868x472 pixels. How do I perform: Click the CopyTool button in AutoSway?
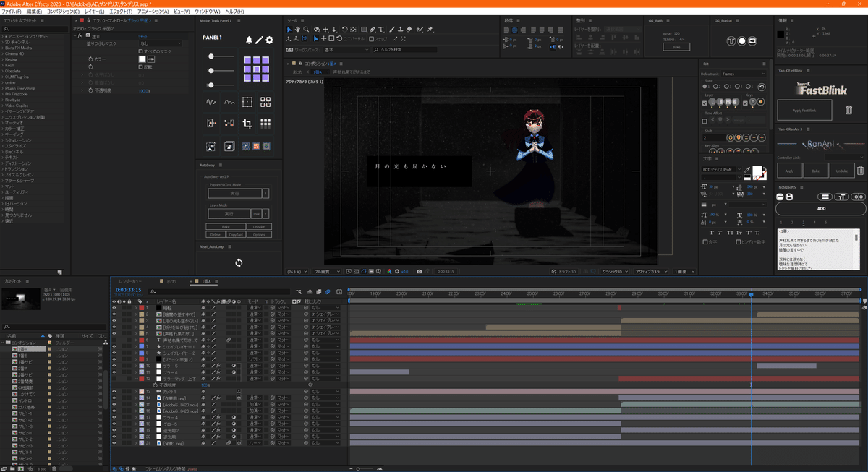tap(237, 234)
